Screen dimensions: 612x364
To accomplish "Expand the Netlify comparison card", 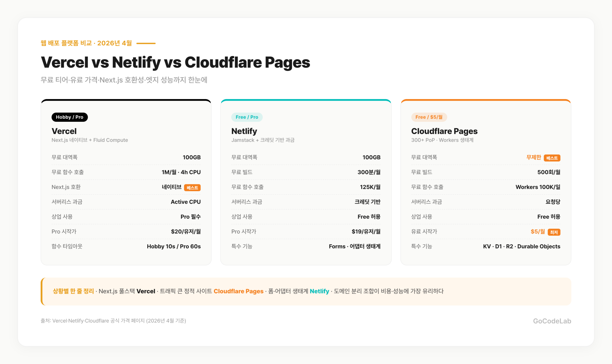I will pyautogui.click(x=306, y=181).
